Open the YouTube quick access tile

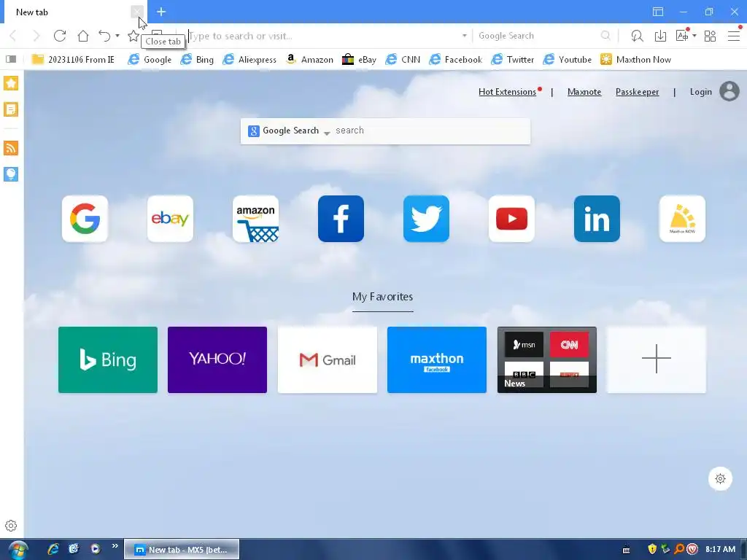click(x=511, y=219)
